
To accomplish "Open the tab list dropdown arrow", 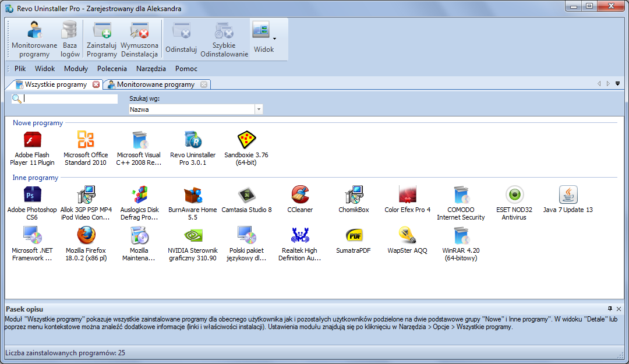I will pyautogui.click(x=618, y=84).
